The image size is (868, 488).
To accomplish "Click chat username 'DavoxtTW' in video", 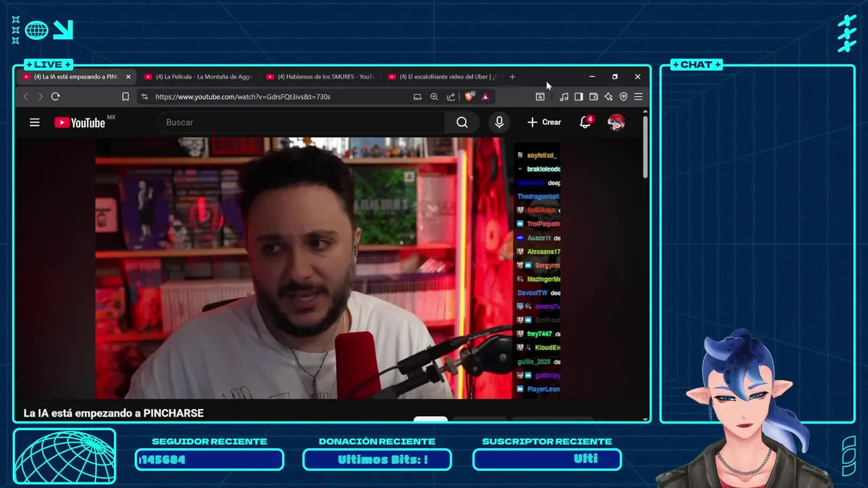I will click(532, 293).
